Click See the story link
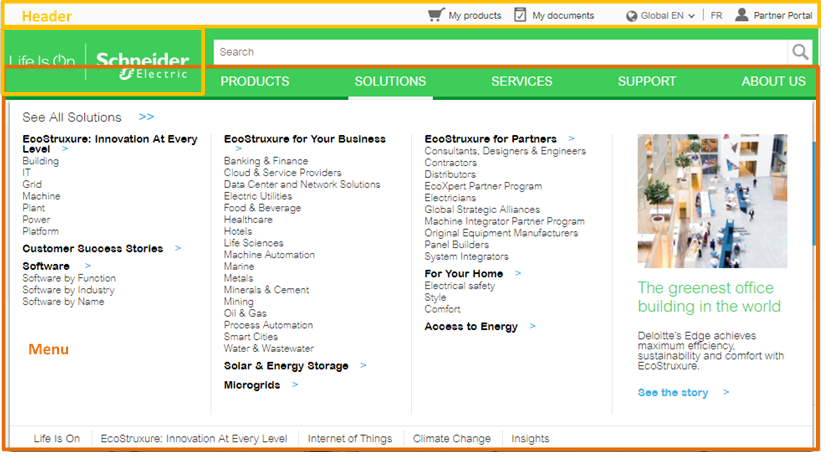Image resolution: width=825 pixels, height=457 pixels. point(673,393)
